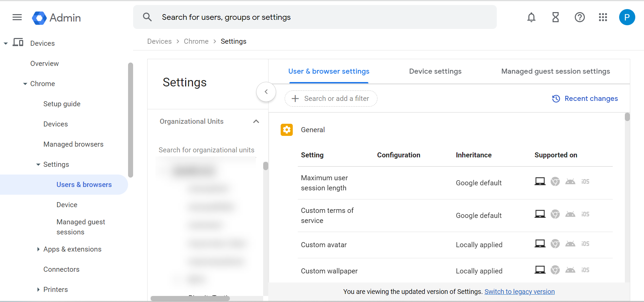Click Chrome browser icon for Custom terms of service
Viewport: 644px width, 302px height.
[555, 214]
